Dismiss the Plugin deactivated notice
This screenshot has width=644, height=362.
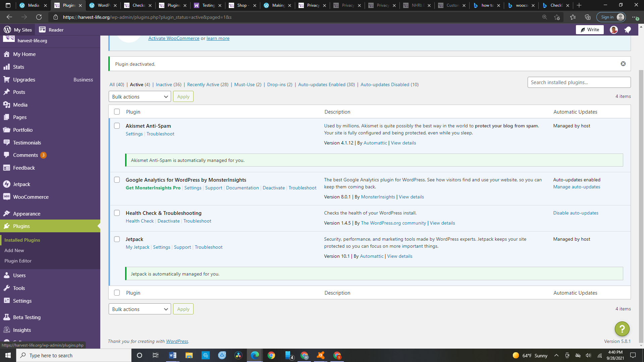tap(623, 64)
